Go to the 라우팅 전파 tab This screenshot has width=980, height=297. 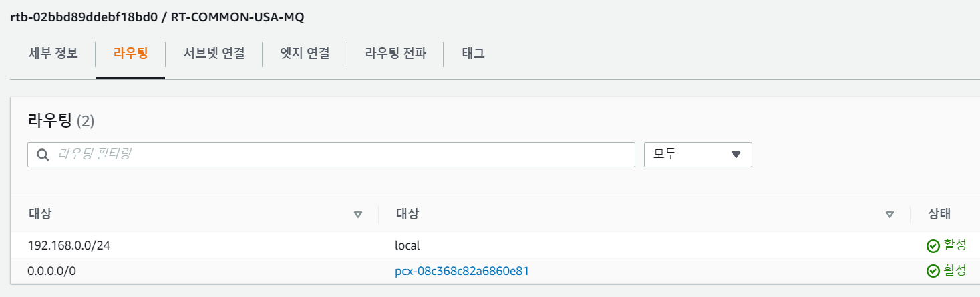pos(395,54)
